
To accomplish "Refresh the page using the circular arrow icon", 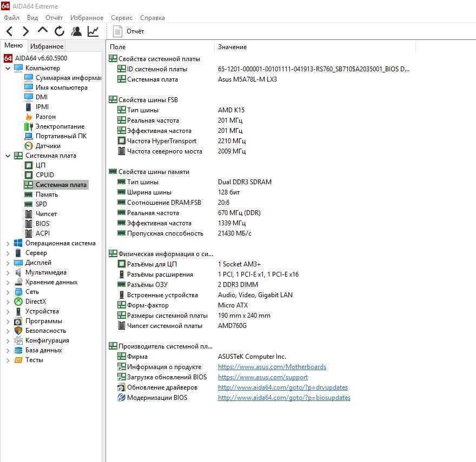I will (x=59, y=31).
